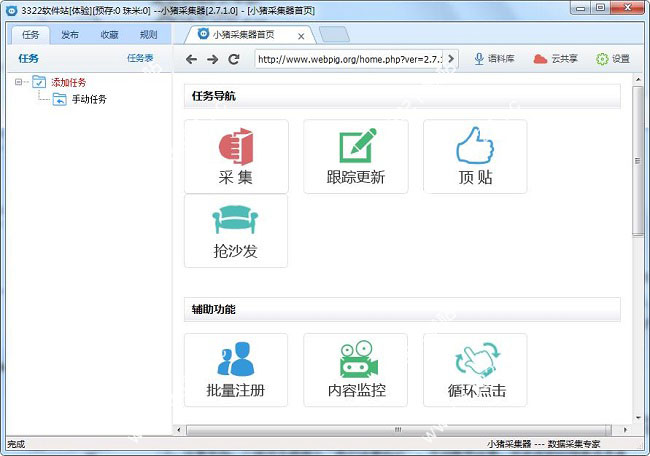Click the 手动任务 folder icon

coord(59,99)
